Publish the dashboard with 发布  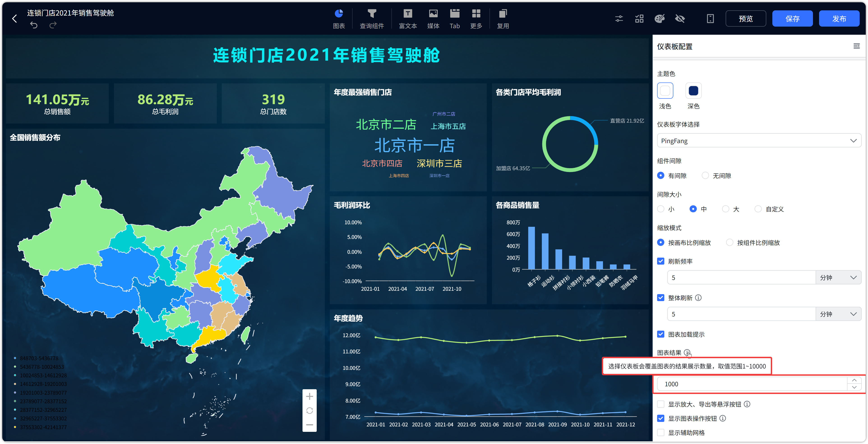[x=839, y=18]
